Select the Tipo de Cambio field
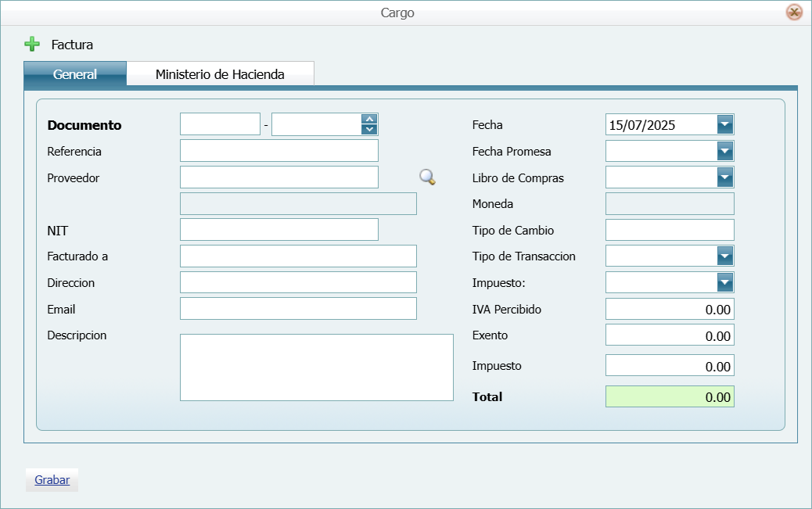812x509 pixels. 669,229
